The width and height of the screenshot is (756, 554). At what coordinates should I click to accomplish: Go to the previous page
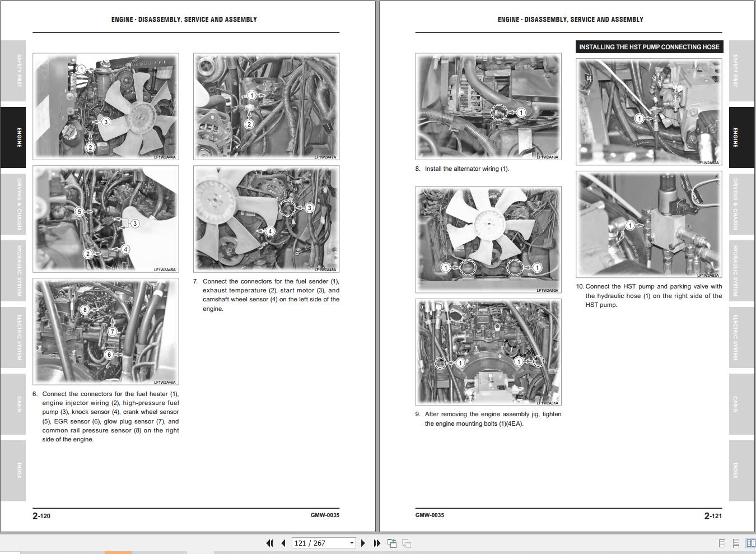tap(283, 543)
